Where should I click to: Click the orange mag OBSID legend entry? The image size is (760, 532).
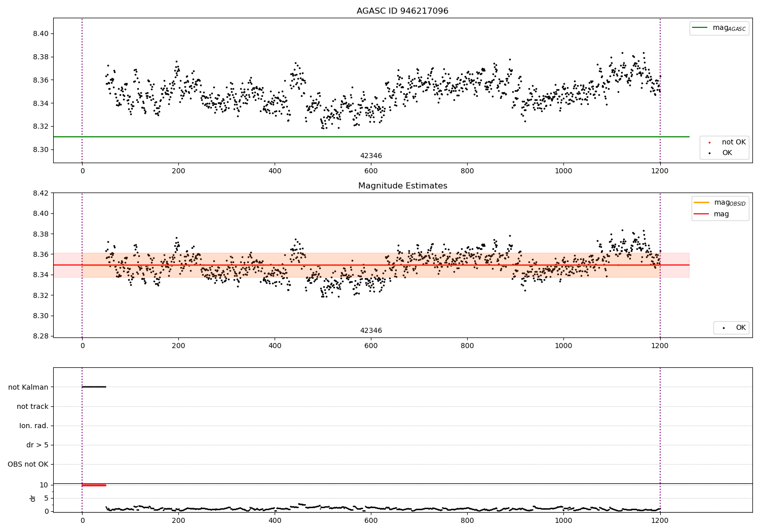click(x=719, y=203)
